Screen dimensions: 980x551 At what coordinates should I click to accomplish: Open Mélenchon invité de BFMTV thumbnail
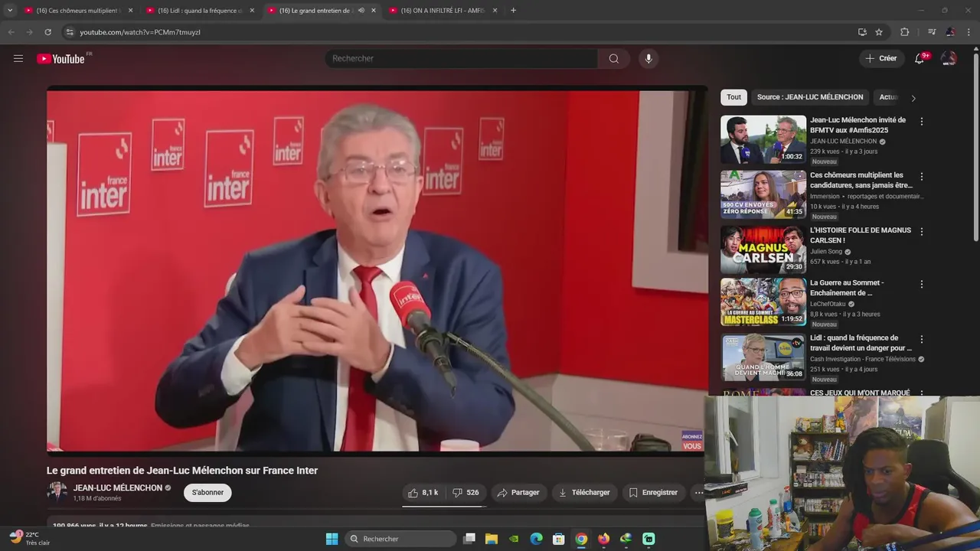[x=763, y=139]
